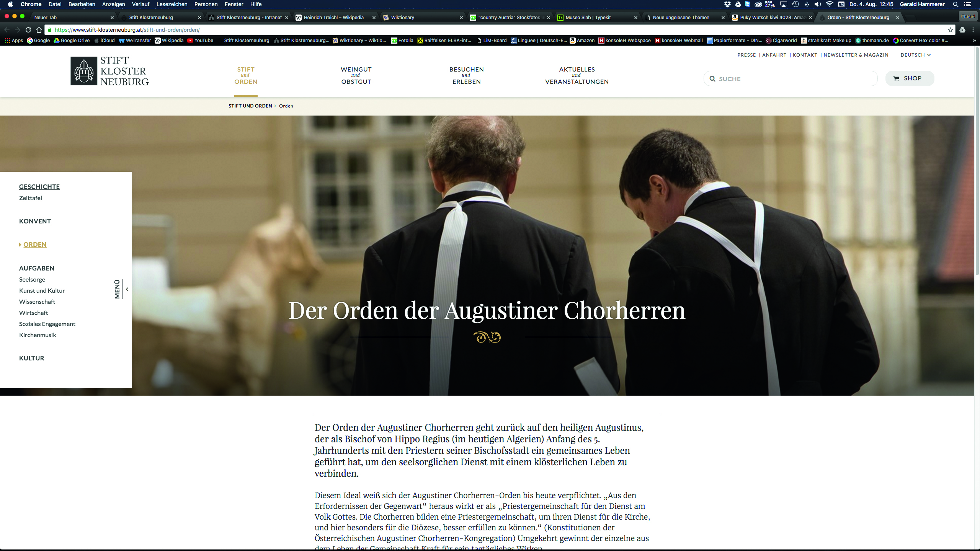
Task: Open the Lesezeichen menu in menu bar
Action: click(x=171, y=4)
